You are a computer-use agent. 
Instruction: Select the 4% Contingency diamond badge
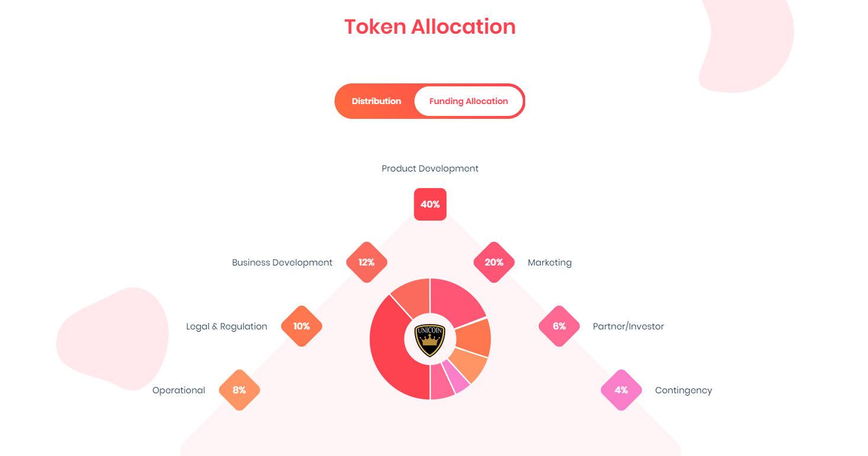pos(621,390)
